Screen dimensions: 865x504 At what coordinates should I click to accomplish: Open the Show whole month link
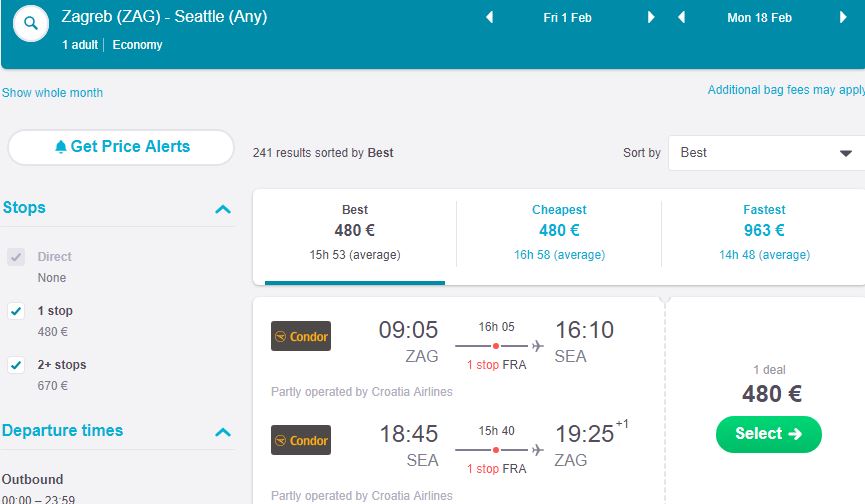[52, 93]
